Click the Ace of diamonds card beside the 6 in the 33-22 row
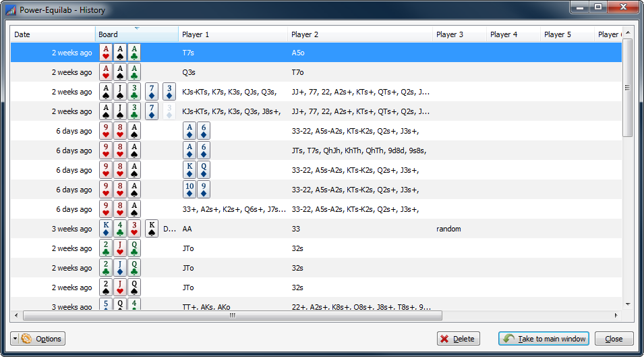This screenshot has width=644, height=357. 189,131
